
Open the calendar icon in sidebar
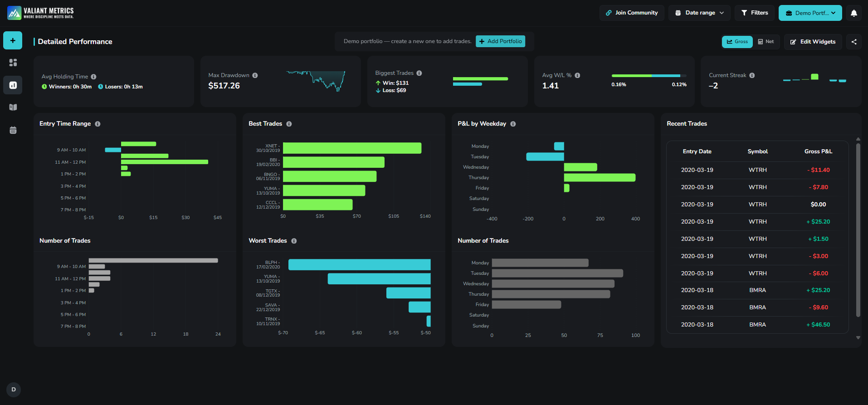[13, 130]
